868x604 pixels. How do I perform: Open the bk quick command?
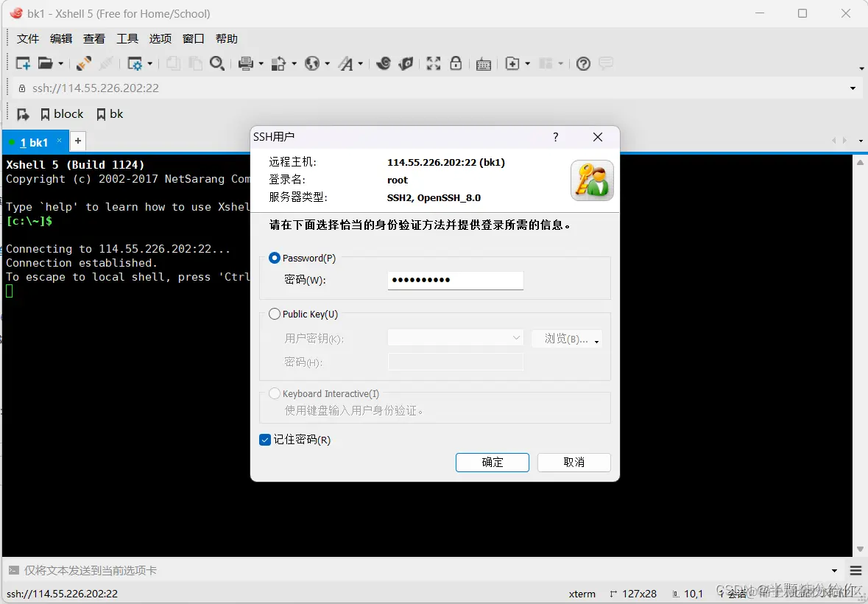[110, 114]
